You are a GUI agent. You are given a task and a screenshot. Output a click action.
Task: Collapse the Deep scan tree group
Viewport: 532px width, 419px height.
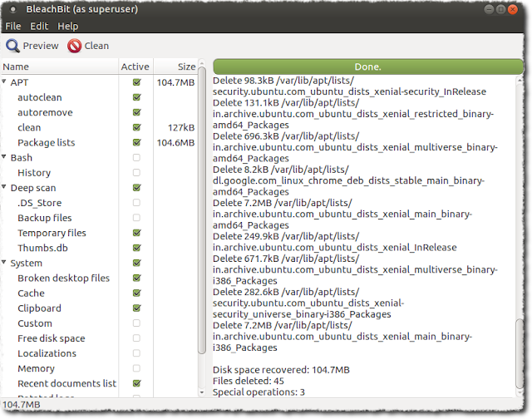(4, 187)
